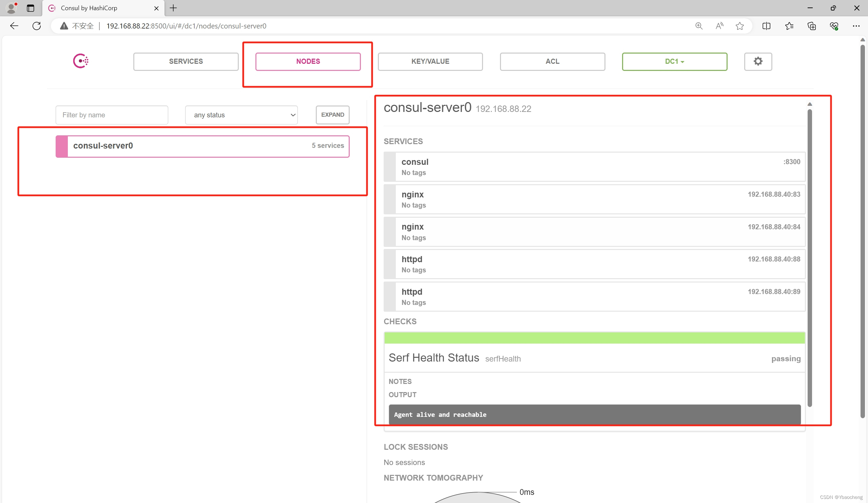
Task: Switch to the SERVICES tab
Action: pos(186,62)
